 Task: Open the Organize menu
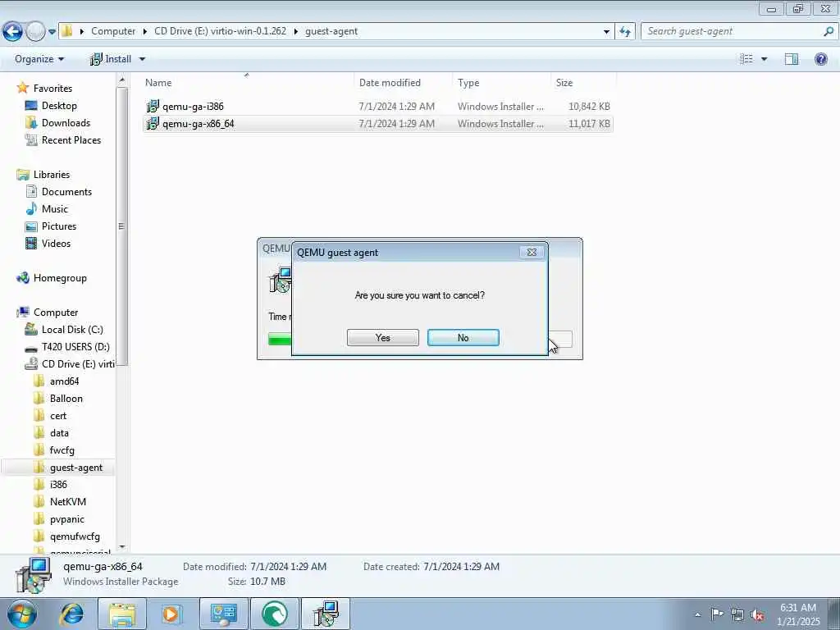tap(39, 59)
